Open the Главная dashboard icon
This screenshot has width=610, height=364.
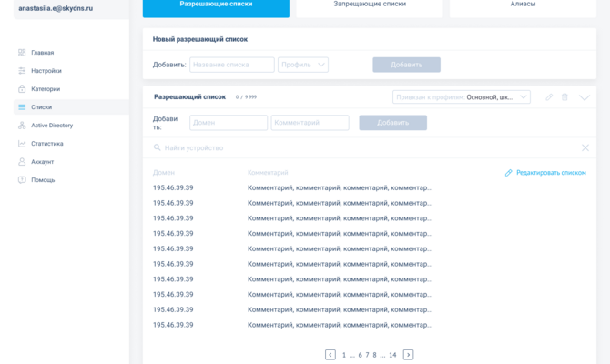[x=22, y=53]
